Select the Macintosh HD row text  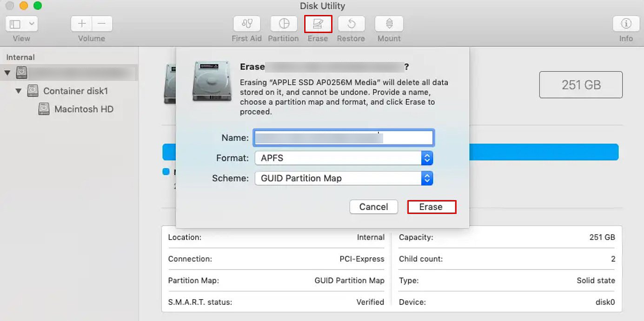click(84, 109)
